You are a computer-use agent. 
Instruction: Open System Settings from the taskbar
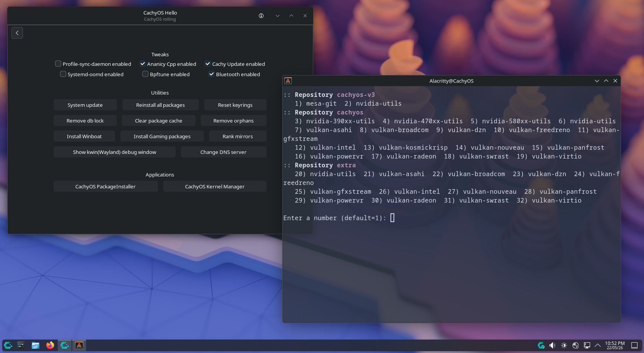click(21, 345)
